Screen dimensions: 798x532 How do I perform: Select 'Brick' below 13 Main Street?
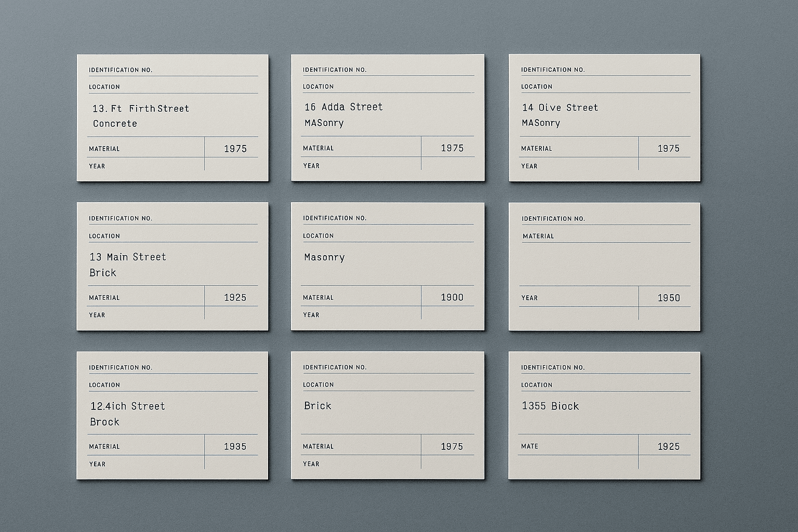click(x=103, y=273)
